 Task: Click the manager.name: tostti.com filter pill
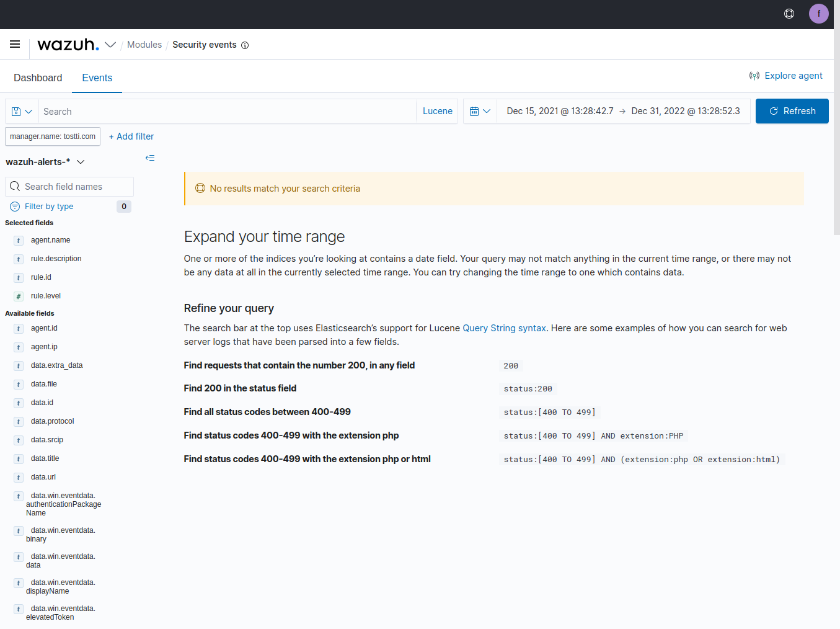[x=52, y=136]
